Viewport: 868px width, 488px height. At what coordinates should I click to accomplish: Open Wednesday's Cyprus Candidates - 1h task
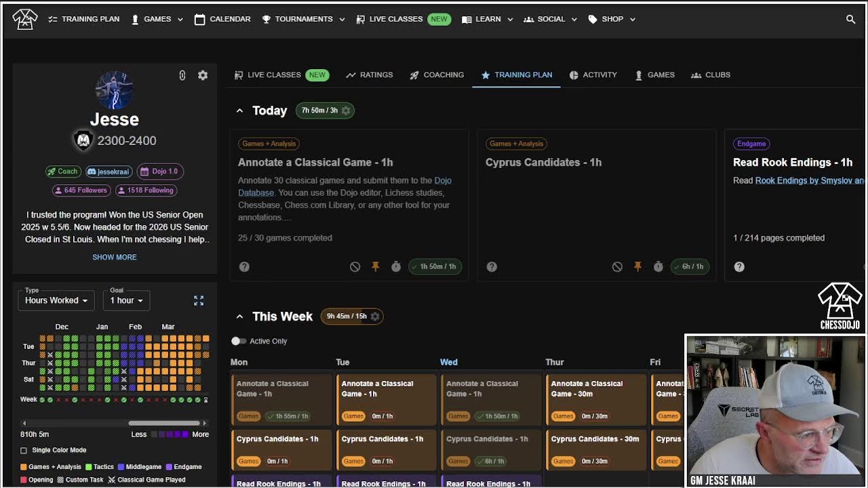point(491,450)
